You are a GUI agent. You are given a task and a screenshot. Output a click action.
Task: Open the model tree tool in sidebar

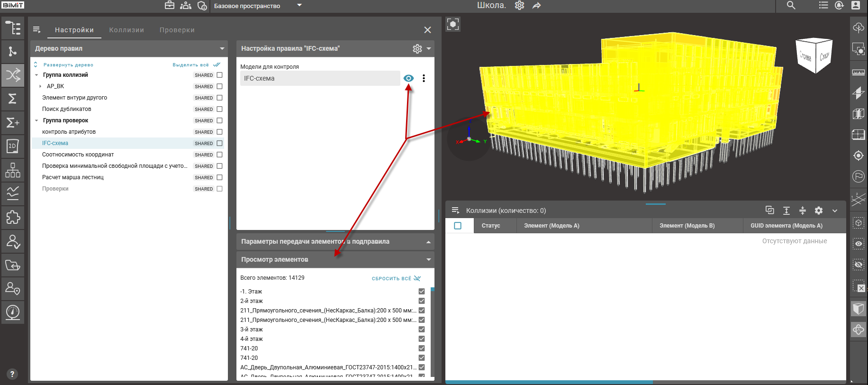[13, 28]
